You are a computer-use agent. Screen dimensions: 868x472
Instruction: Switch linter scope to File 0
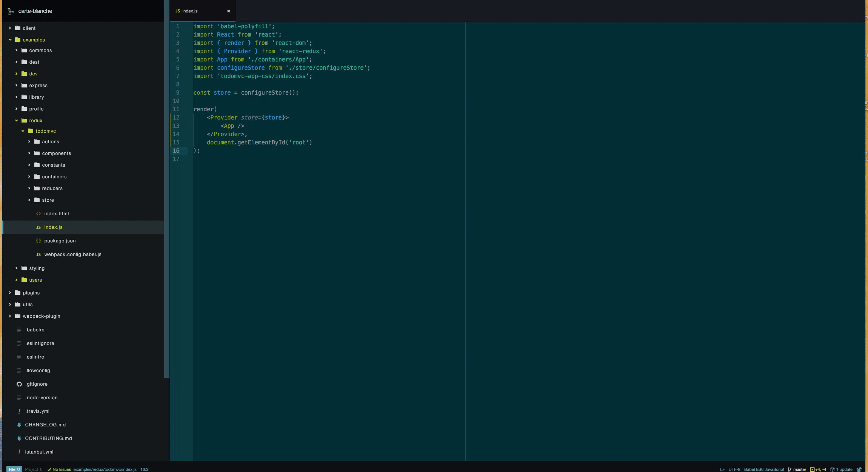point(14,469)
